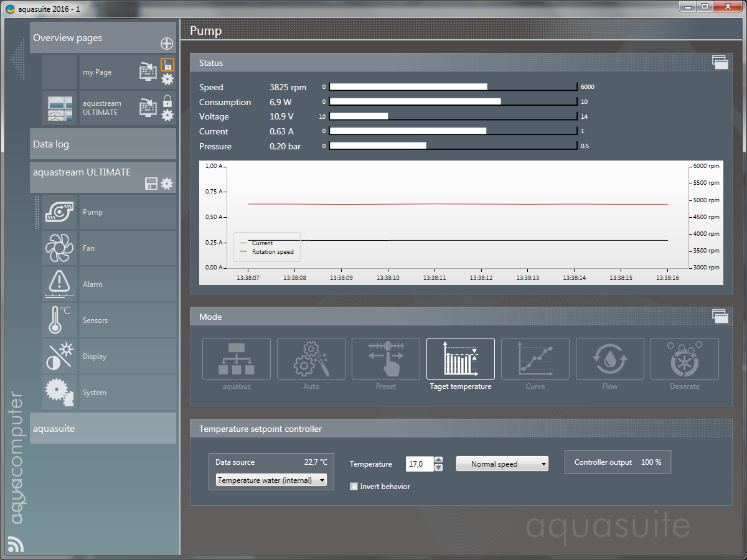Click the RSS feed icon

(x=16, y=543)
